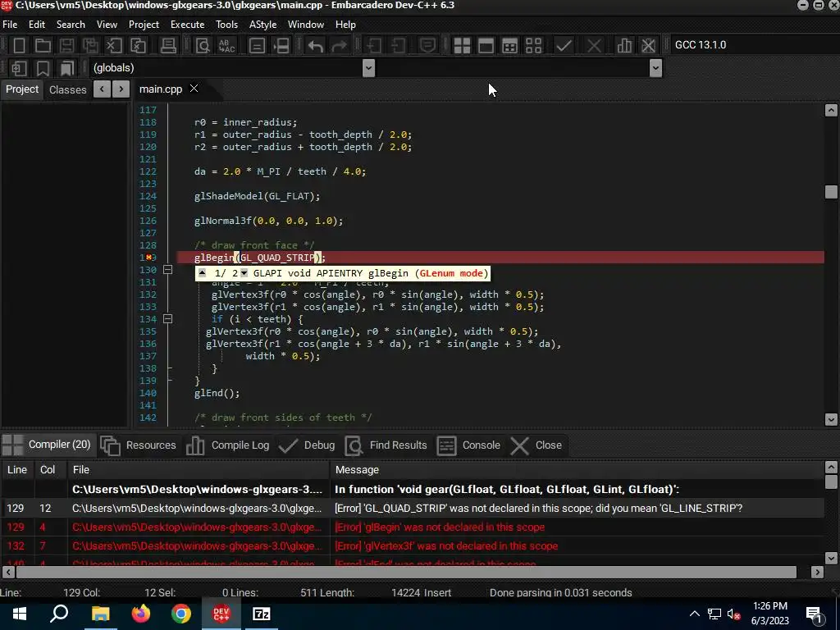Click the Save floppy disk icon
The width and height of the screenshot is (840, 630).
tap(66, 46)
